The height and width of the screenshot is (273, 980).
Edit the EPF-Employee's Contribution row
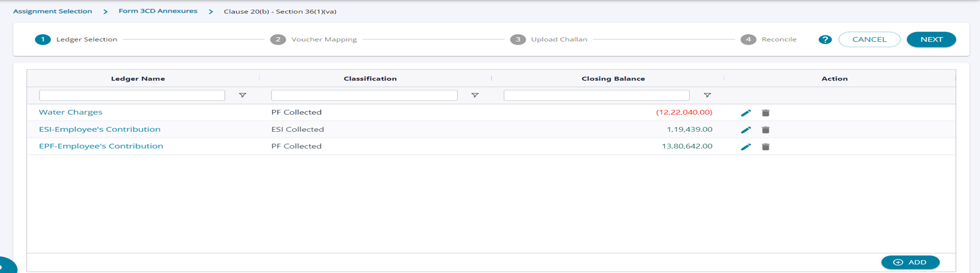(x=746, y=147)
